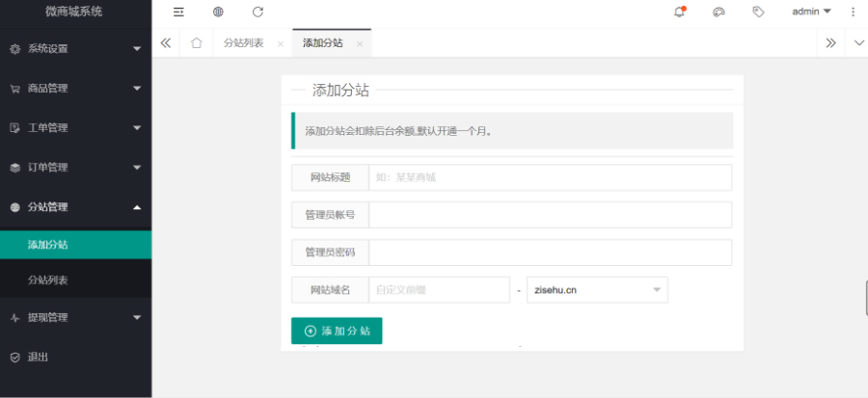Viewport: 868px width, 398px height.
Task: Click the 添加分站 submit button
Action: (337, 331)
